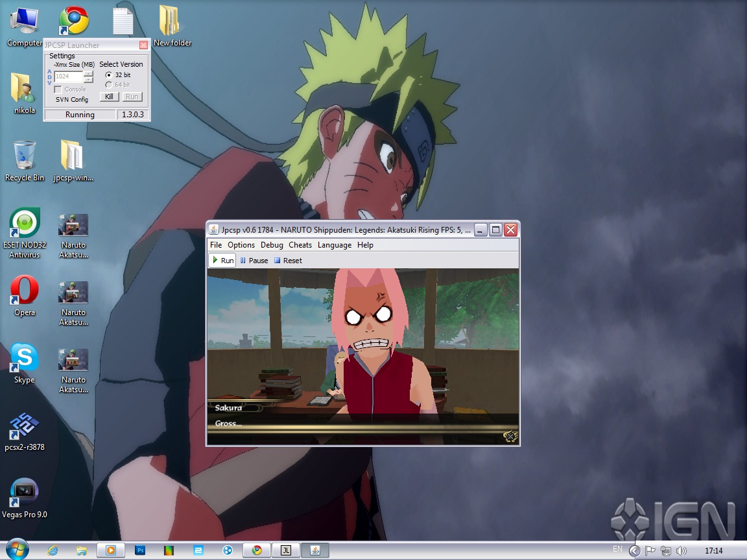
Task: Click the EN language indicator
Action: (617, 549)
